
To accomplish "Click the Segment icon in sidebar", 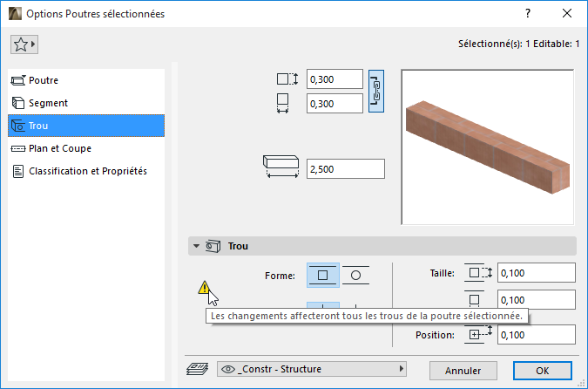I will tap(18, 103).
